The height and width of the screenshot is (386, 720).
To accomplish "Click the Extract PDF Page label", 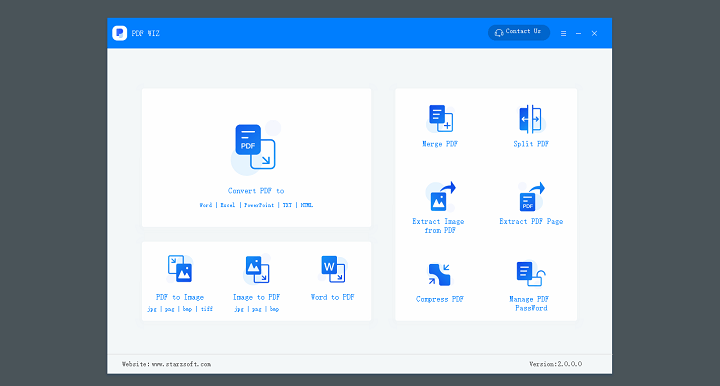I will (531, 221).
